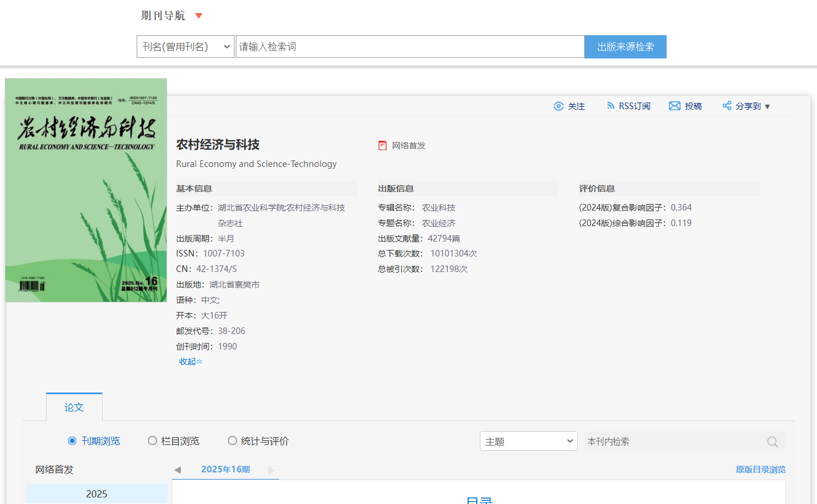Click the envelope icon for 投稿
817x504 pixels.
pyautogui.click(x=674, y=106)
